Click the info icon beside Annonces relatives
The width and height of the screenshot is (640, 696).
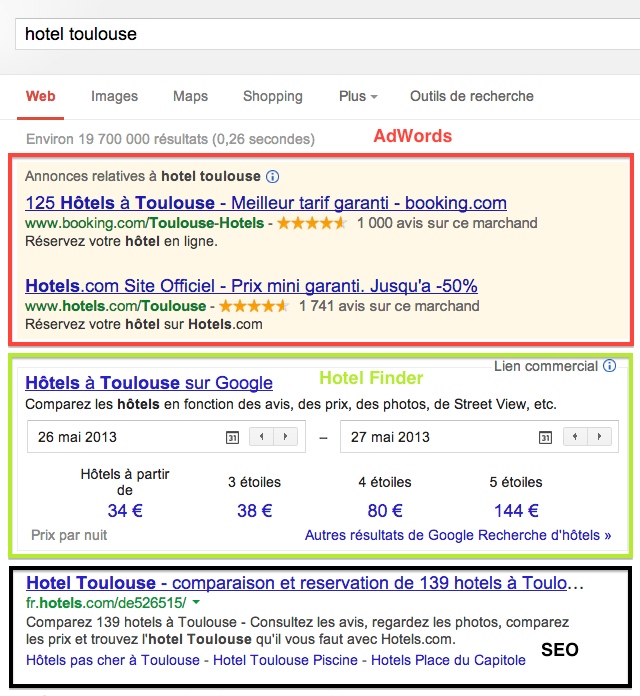(273, 177)
